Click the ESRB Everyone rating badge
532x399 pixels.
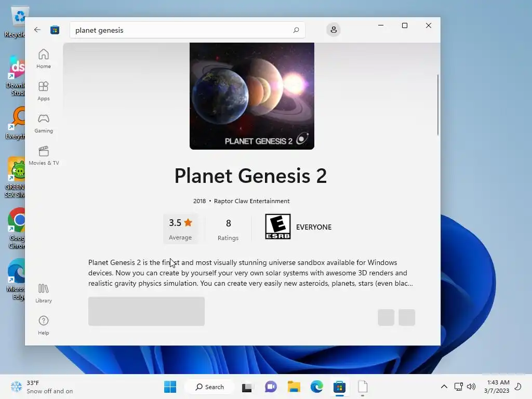[277, 227]
